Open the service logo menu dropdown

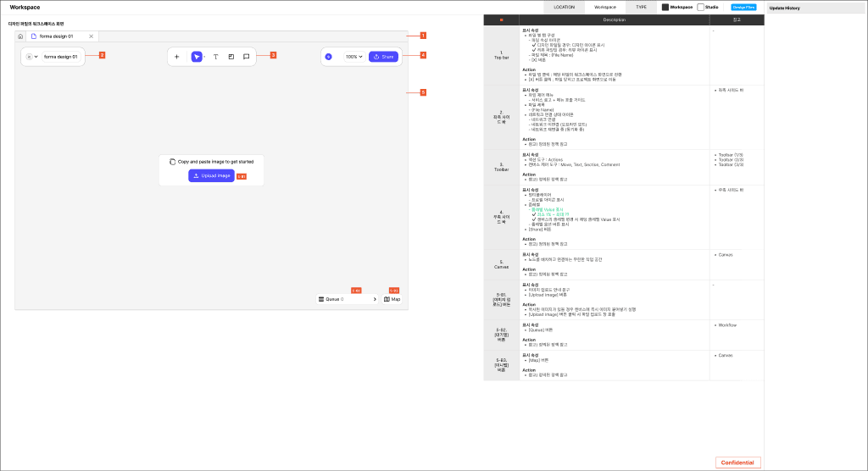point(32,57)
